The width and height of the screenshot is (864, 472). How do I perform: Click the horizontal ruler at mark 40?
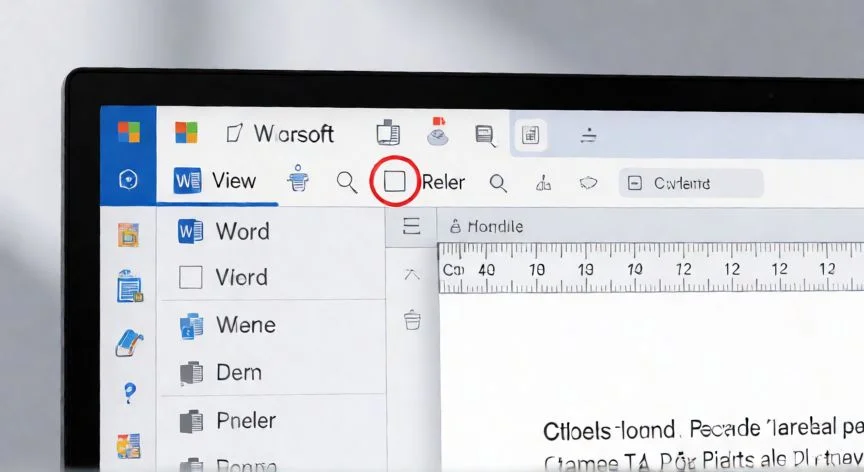click(x=487, y=270)
